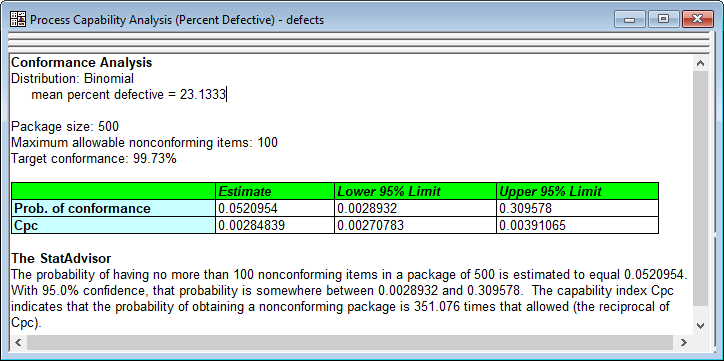This screenshot has height=361, width=724.
Task: Click the lower limit cell 0.0028932
Action: tap(415, 208)
